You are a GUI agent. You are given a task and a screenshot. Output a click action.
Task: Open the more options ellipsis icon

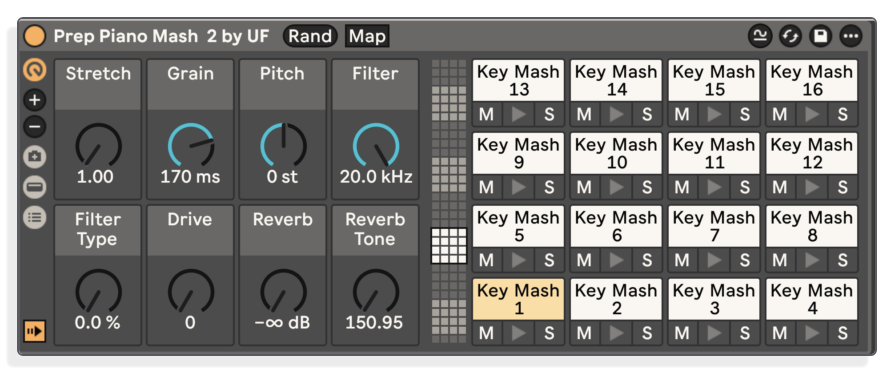point(851,36)
